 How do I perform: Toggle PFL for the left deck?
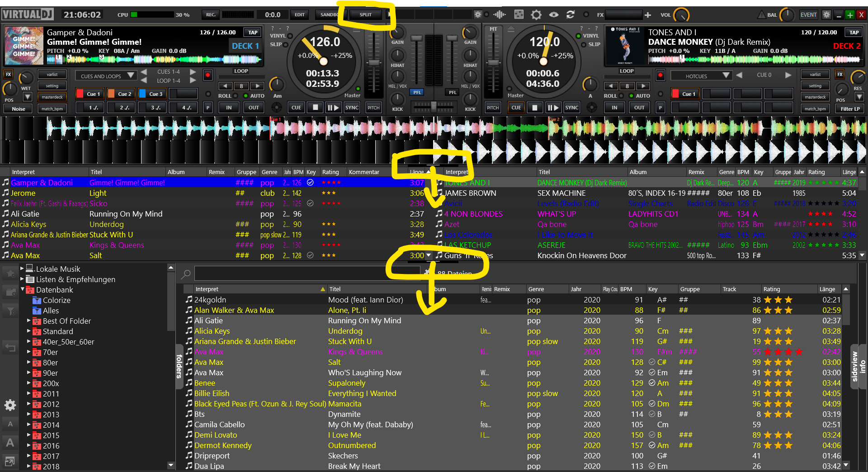point(417,92)
